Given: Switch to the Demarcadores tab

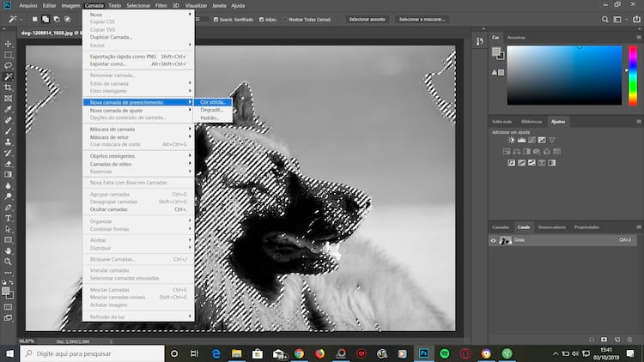Looking at the screenshot, I should click(551, 227).
